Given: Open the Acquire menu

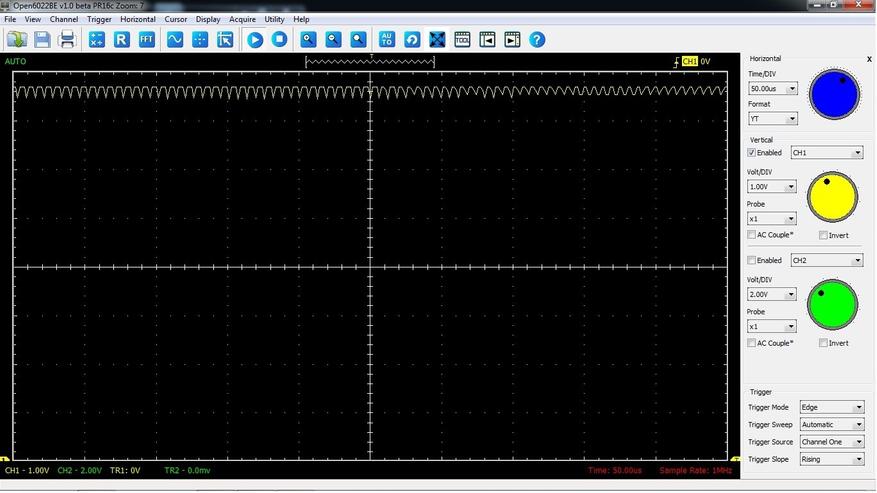Looking at the screenshot, I should click(x=242, y=19).
